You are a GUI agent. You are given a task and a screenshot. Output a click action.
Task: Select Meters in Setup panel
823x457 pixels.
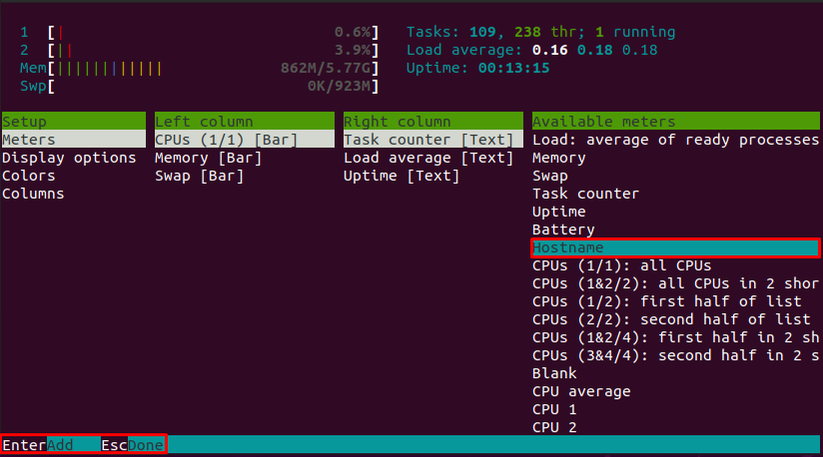click(73, 140)
